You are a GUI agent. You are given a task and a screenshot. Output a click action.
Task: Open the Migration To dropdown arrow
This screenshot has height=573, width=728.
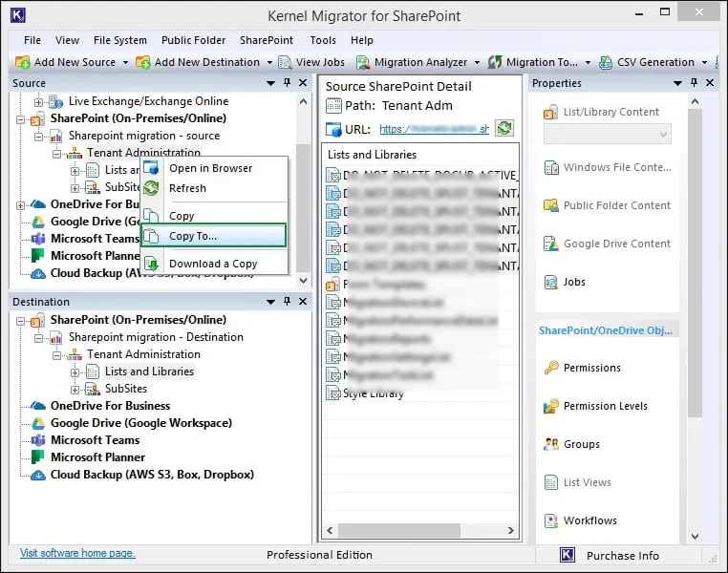[588, 62]
